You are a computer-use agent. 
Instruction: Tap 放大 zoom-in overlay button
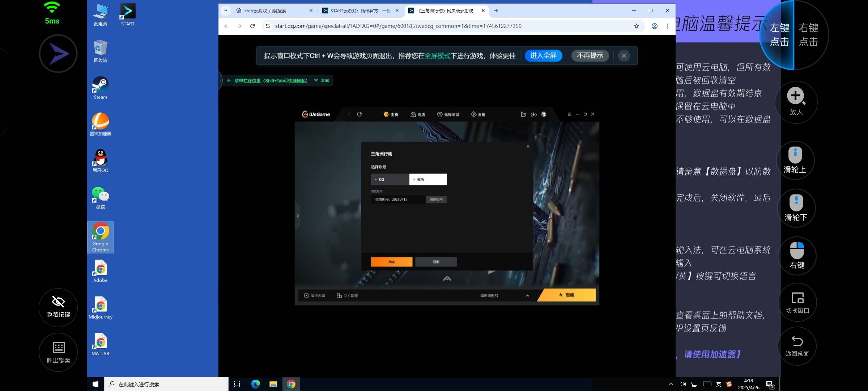click(x=796, y=102)
